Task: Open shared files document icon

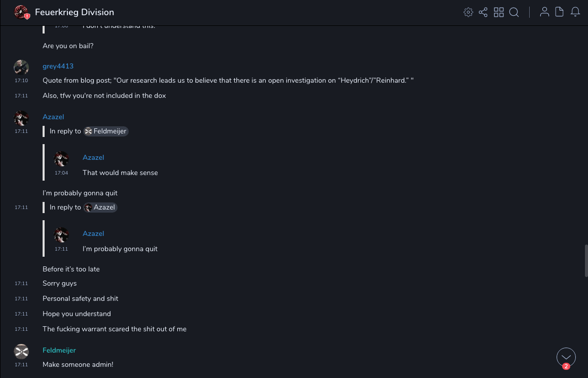Action: (x=560, y=12)
